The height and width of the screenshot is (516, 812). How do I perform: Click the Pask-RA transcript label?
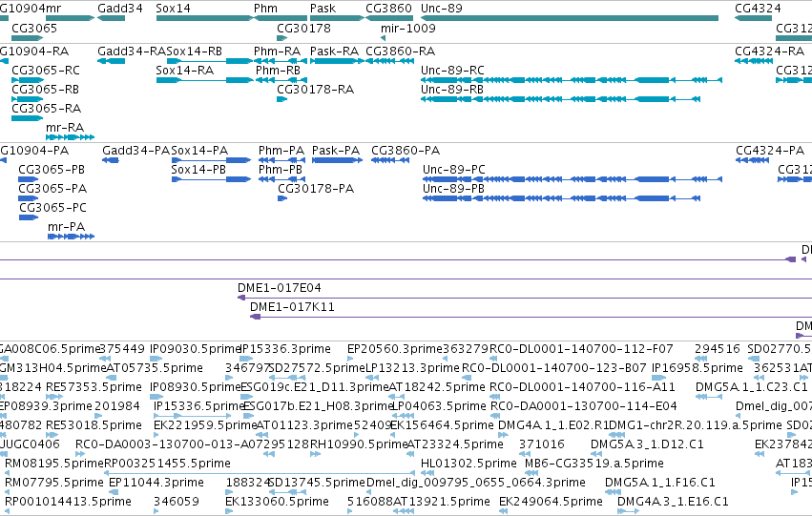pos(335,51)
